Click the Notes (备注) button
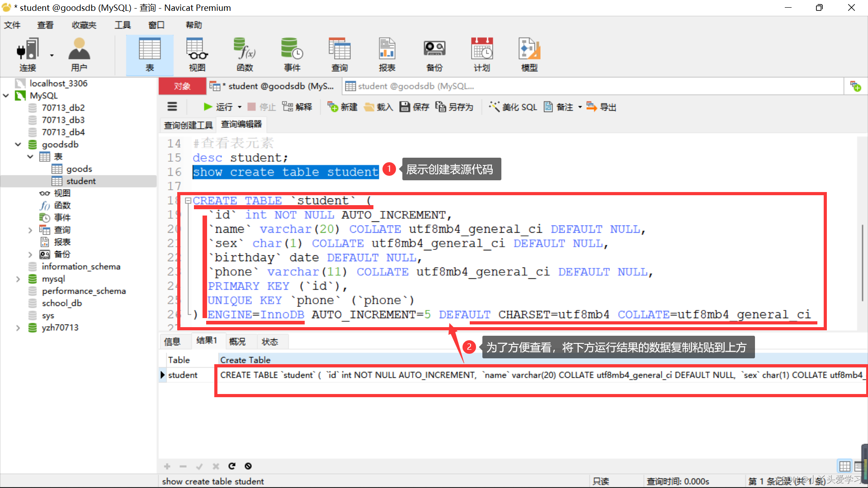The width and height of the screenshot is (868, 488). coord(559,107)
